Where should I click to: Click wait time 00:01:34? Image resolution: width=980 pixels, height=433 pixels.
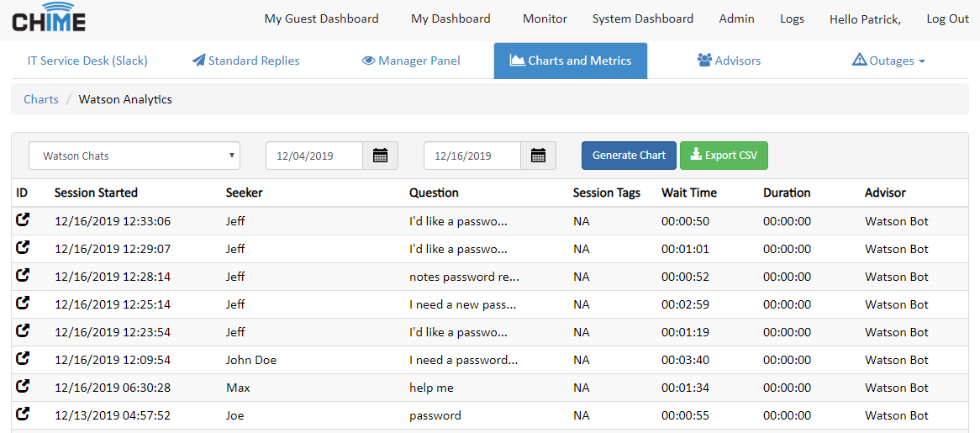pyautogui.click(x=685, y=388)
